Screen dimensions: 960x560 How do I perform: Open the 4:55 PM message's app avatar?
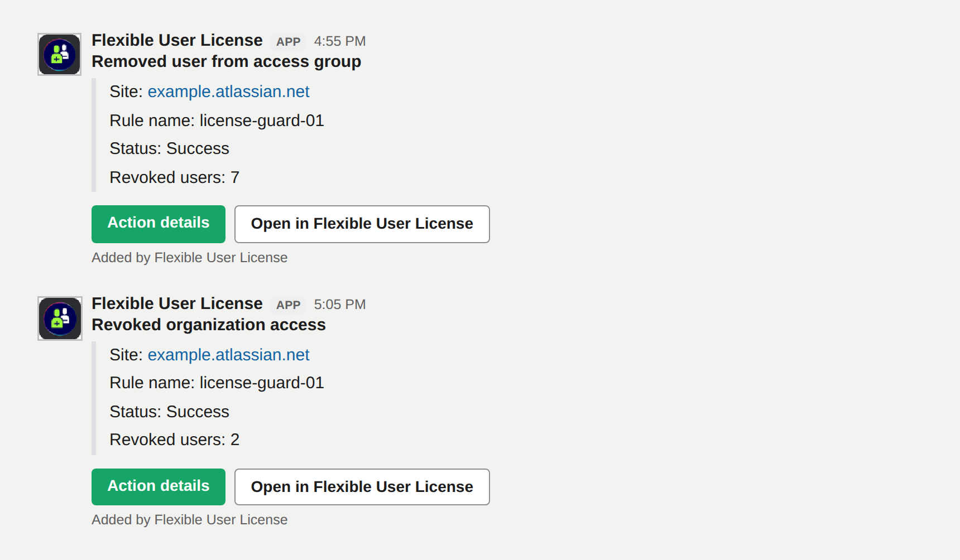pos(60,55)
